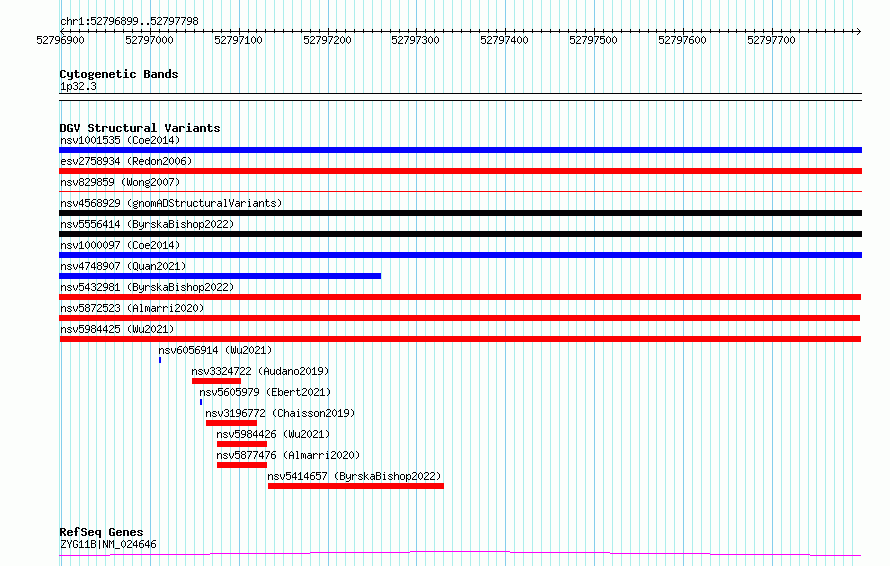Click the thin red nsv829859 variant line
The height and width of the screenshot is (566, 890).
tap(460, 192)
